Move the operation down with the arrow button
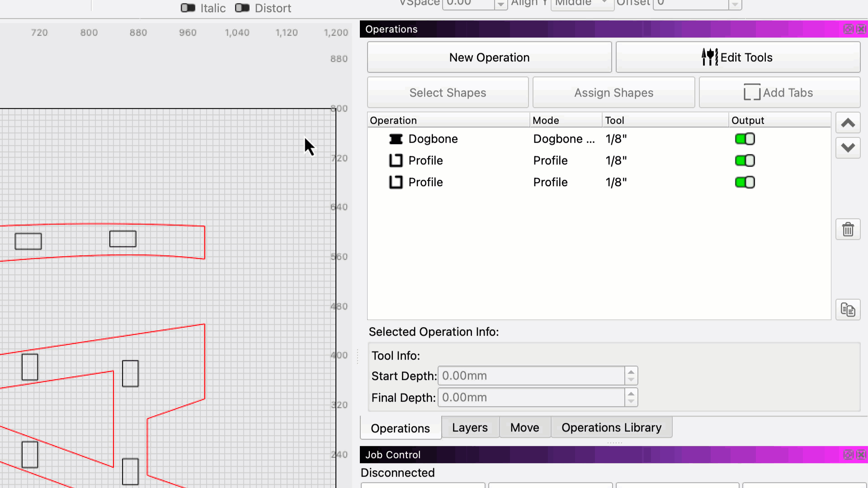This screenshot has height=488, width=868. click(x=848, y=148)
